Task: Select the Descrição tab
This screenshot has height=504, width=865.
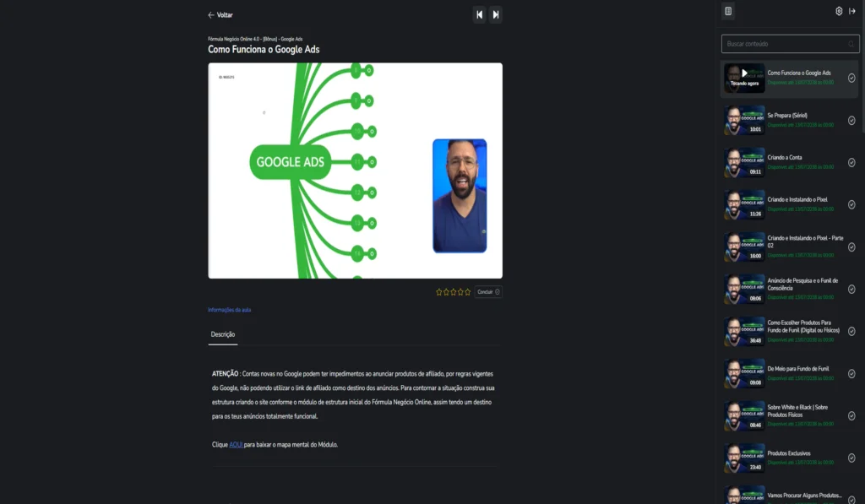Action: tap(223, 334)
